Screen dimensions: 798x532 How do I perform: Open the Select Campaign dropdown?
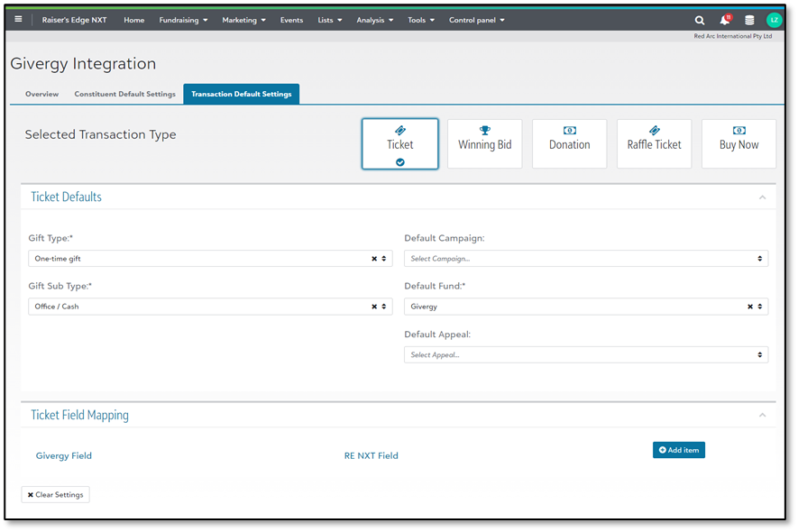point(586,258)
